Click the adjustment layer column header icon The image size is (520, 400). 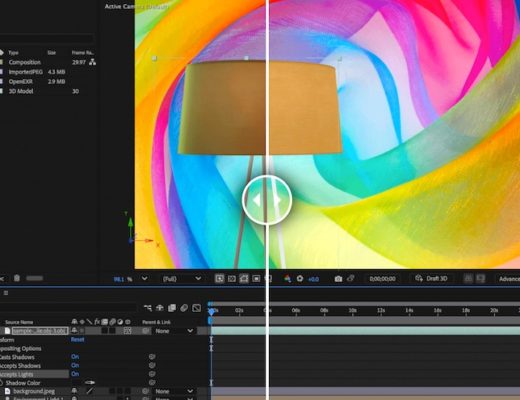click(x=120, y=322)
